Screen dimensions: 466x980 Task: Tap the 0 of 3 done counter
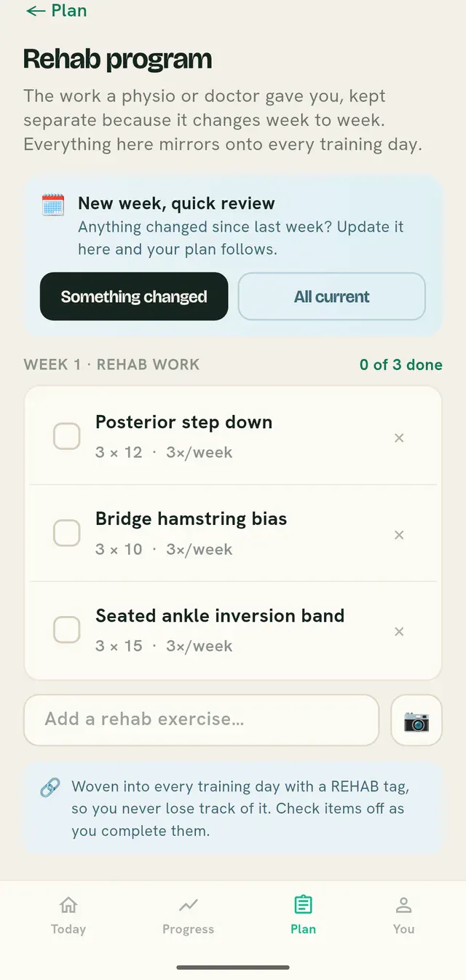[x=401, y=365]
